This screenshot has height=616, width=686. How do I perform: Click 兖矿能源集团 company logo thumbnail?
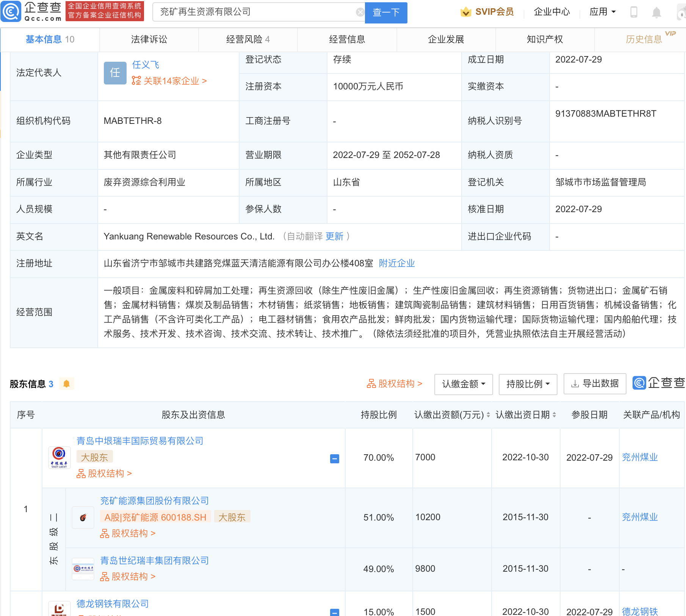tap(83, 518)
